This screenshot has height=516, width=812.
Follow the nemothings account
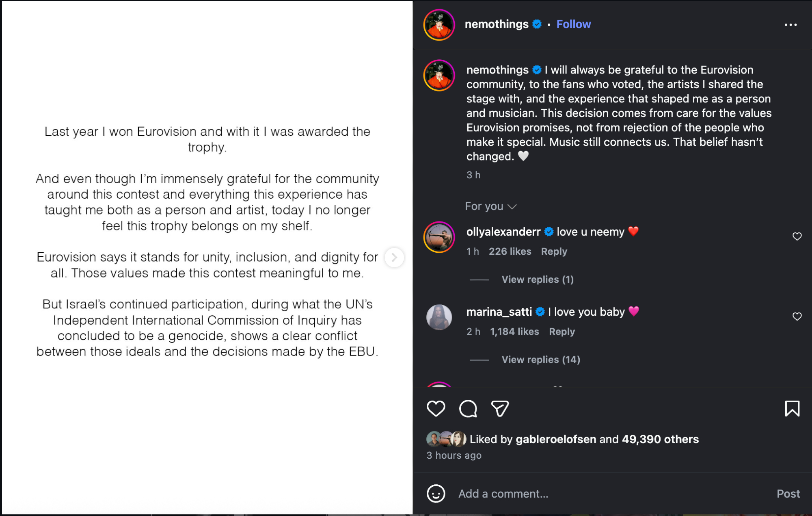point(573,24)
